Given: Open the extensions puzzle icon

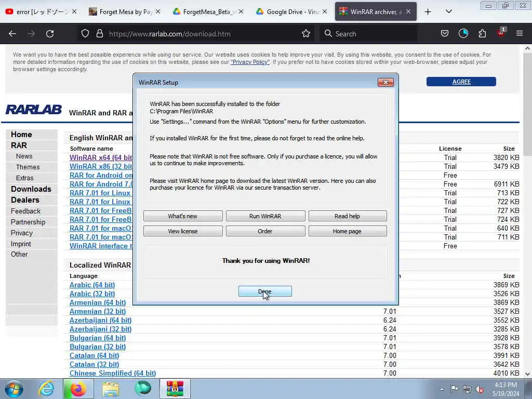Looking at the screenshot, I should pos(482,34).
